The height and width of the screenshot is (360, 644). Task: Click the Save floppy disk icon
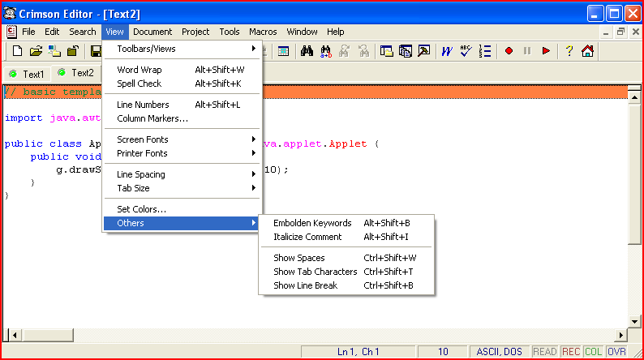click(x=96, y=51)
